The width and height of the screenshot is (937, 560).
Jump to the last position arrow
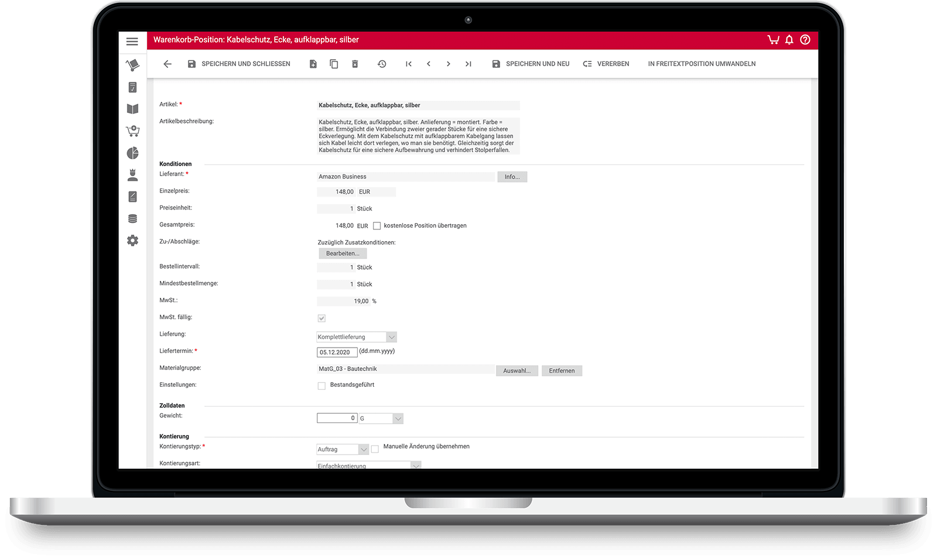pyautogui.click(x=468, y=64)
